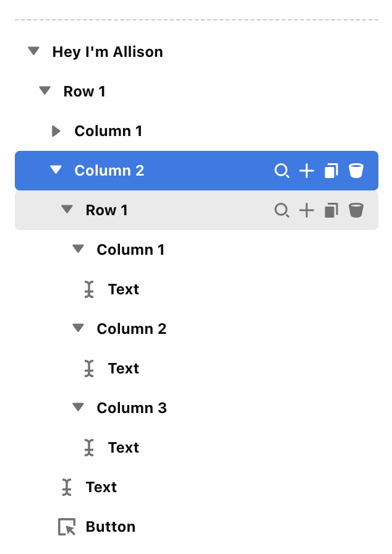Click the plus icon on nested Row 1

coord(307,210)
